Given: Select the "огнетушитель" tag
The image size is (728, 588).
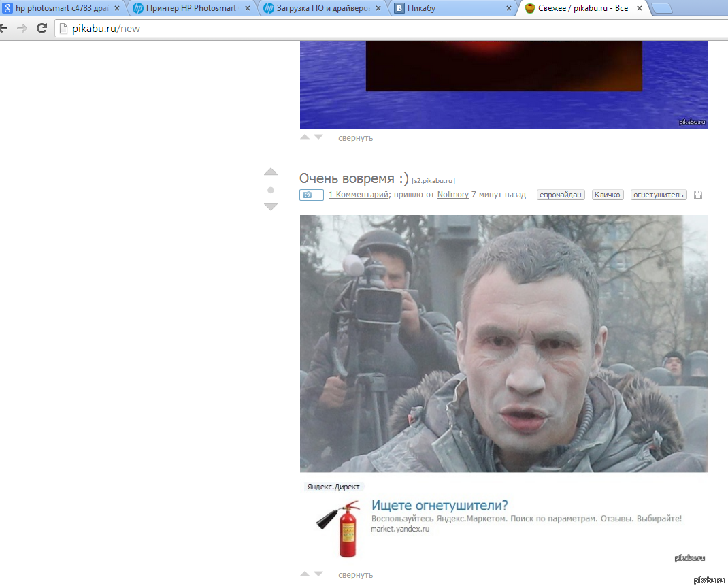Looking at the screenshot, I should click(658, 195).
